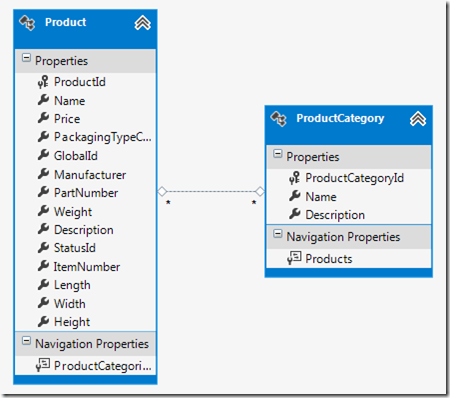Click wrench icon beside ItemNumber
This screenshot has height=398, width=450.
point(43,266)
